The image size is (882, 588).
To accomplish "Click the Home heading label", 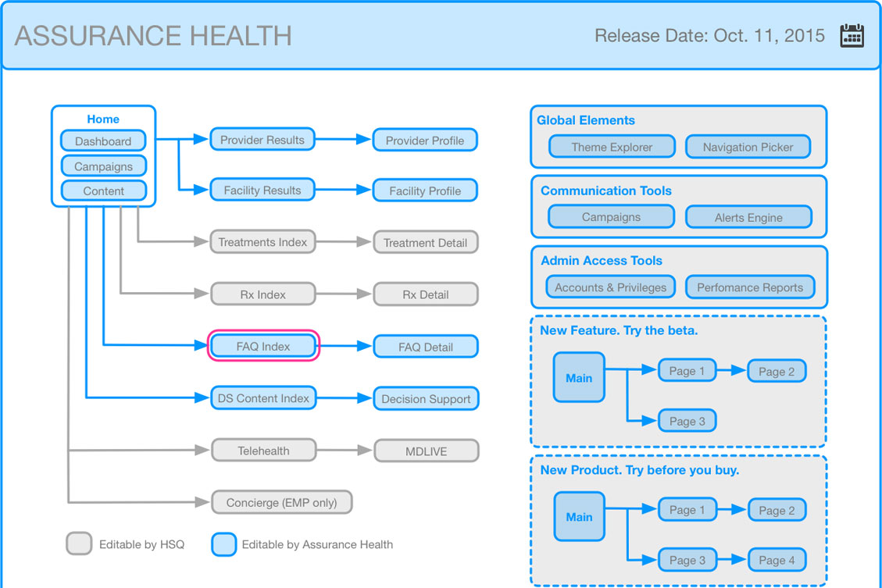I will pyautogui.click(x=103, y=119).
